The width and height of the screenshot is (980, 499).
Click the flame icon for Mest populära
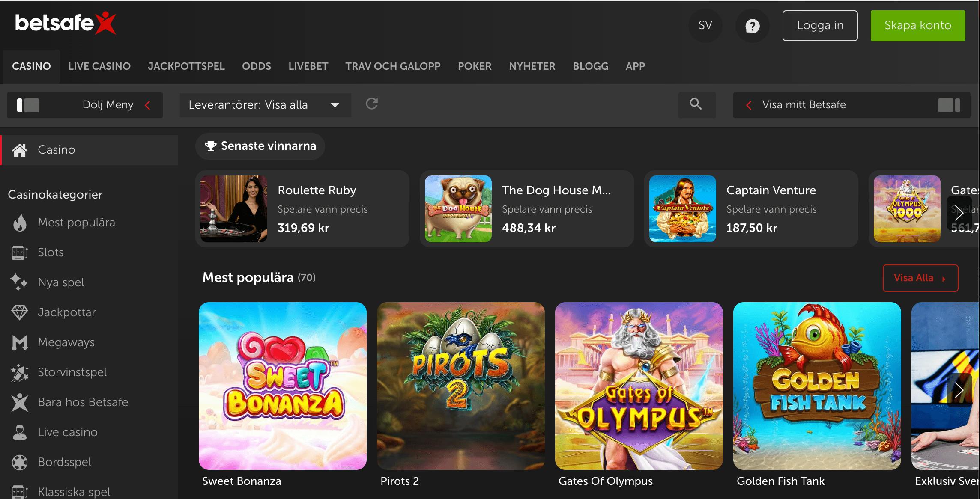20,223
